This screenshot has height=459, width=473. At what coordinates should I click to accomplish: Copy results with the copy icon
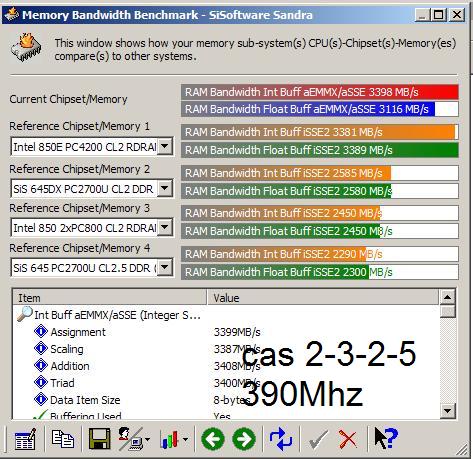63,439
